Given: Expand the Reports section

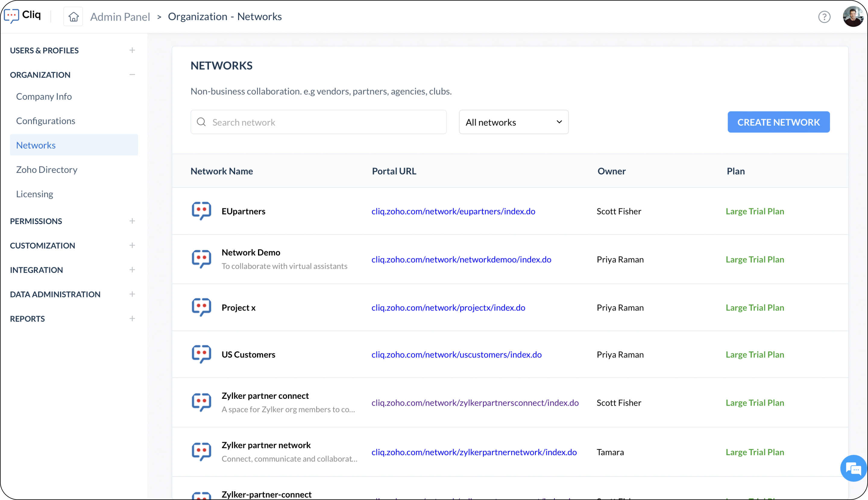Looking at the screenshot, I should coord(132,318).
